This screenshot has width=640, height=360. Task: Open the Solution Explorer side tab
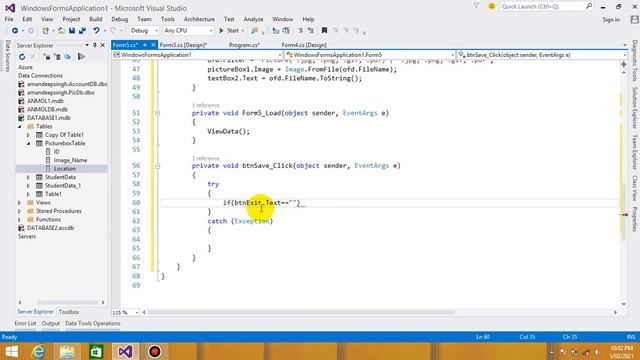coord(635,107)
